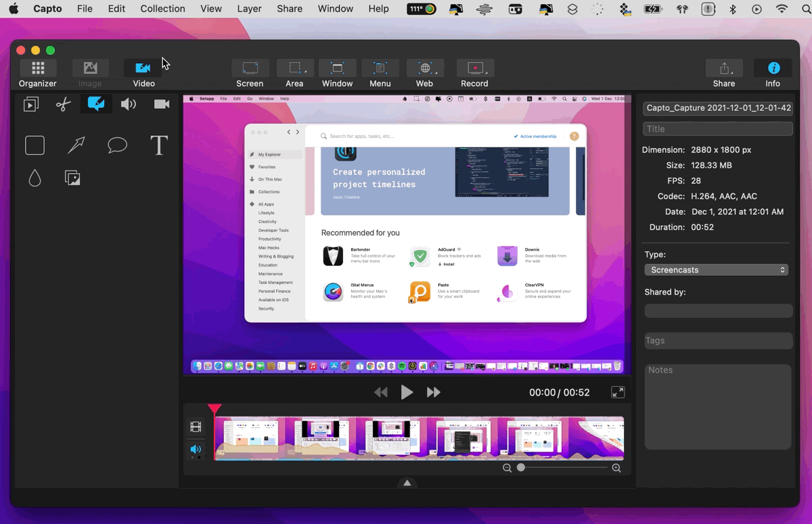Click the Shared by field

(719, 310)
